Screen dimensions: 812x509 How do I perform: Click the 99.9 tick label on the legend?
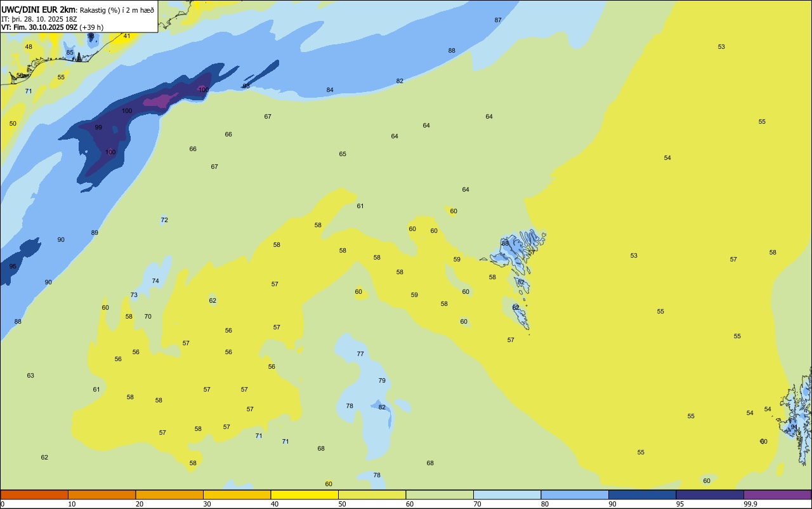(750, 504)
